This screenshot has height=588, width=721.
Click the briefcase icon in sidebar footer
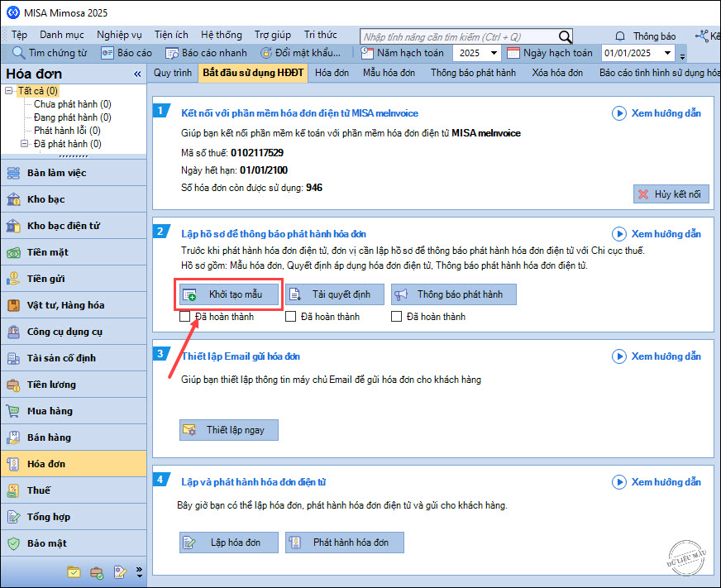point(97,572)
